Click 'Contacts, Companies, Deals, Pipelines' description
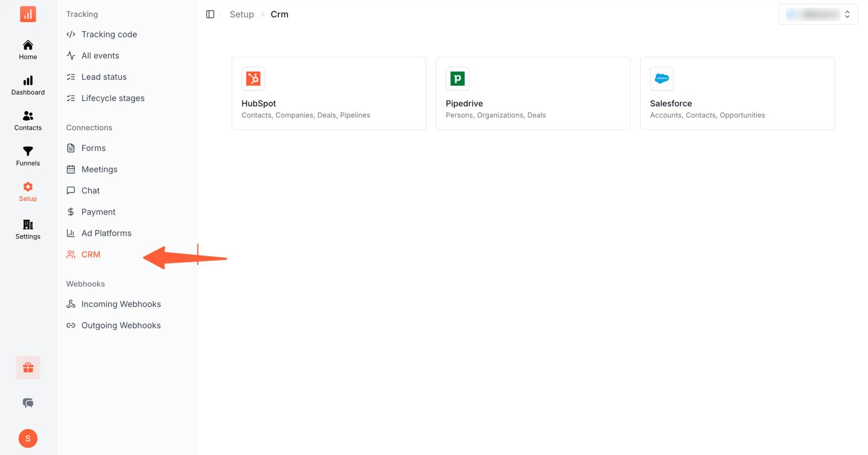Viewport: 868px width, 455px height. [x=306, y=115]
